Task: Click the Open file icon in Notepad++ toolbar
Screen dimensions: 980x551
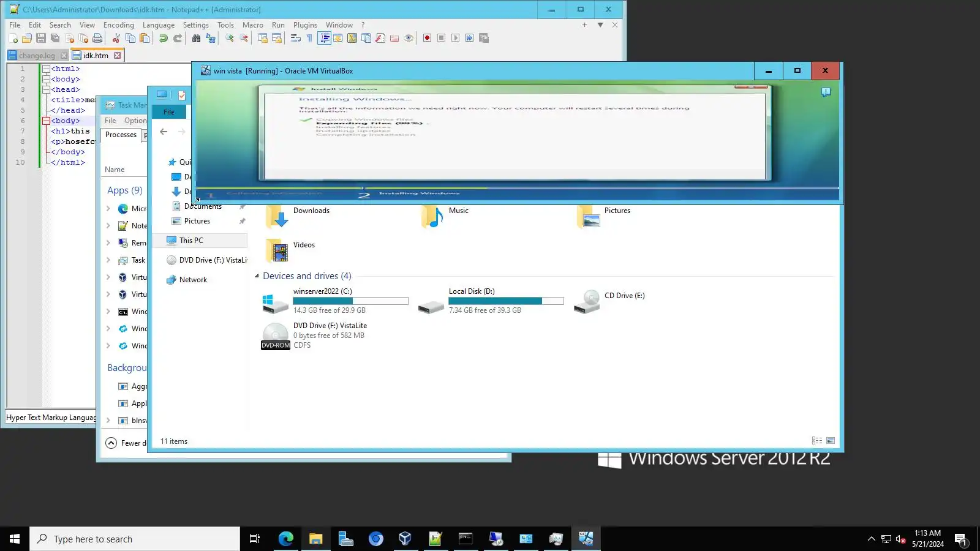Action: point(27,38)
